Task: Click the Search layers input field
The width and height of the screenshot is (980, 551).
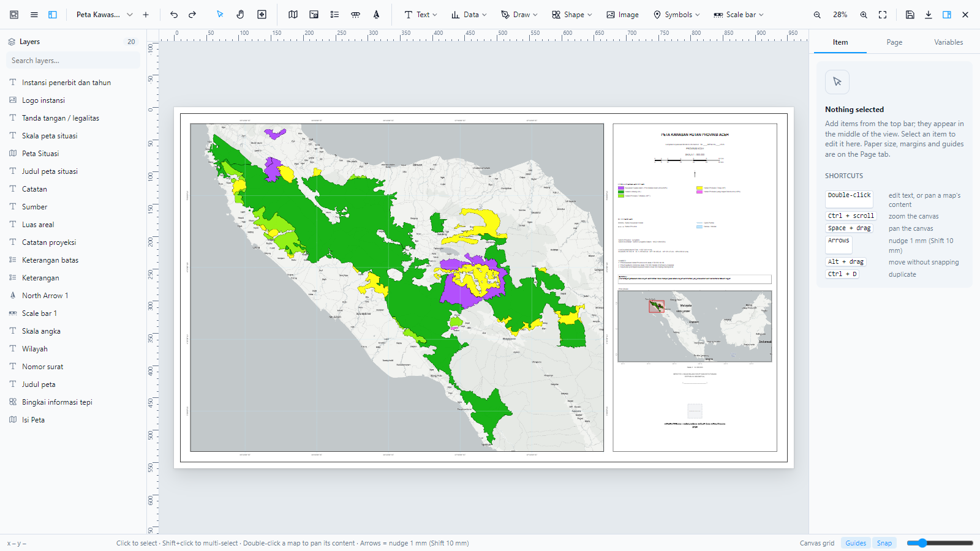Action: [73, 61]
